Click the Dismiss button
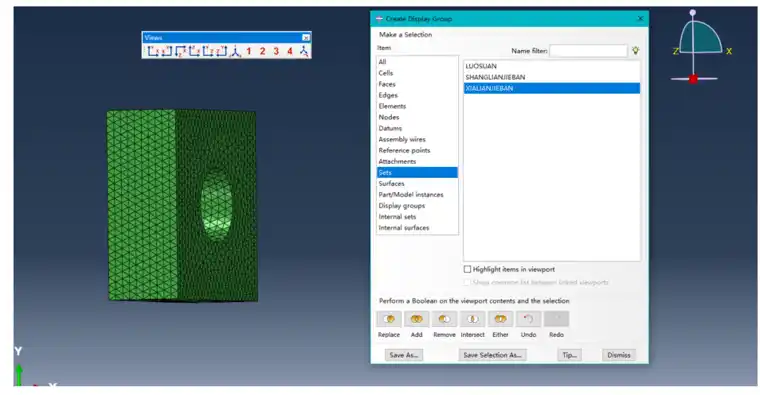 point(619,355)
